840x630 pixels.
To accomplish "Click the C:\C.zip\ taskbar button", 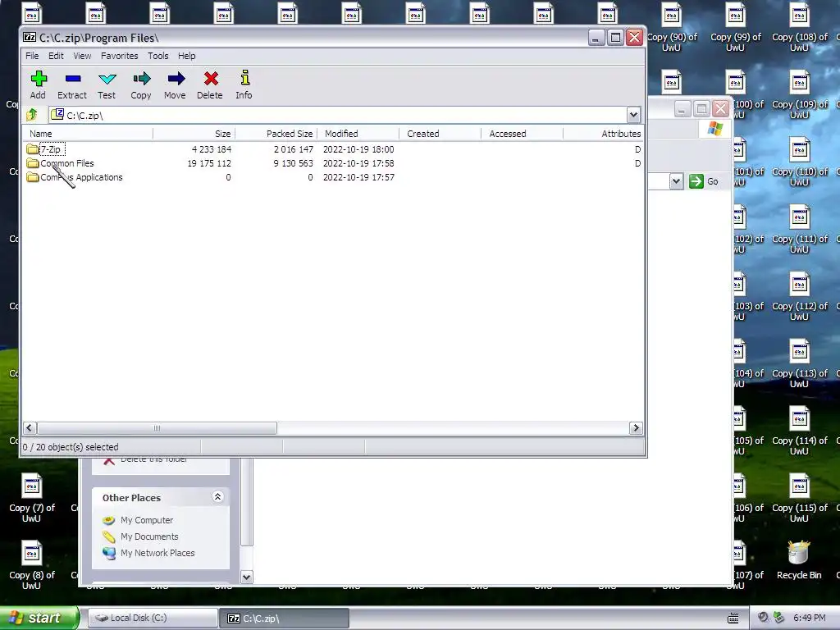I will coord(284,618).
